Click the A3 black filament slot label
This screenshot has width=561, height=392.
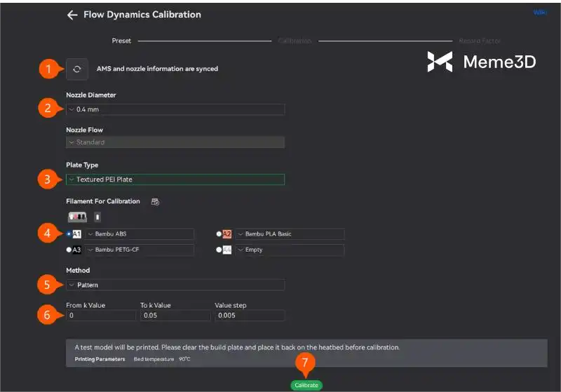tap(77, 250)
